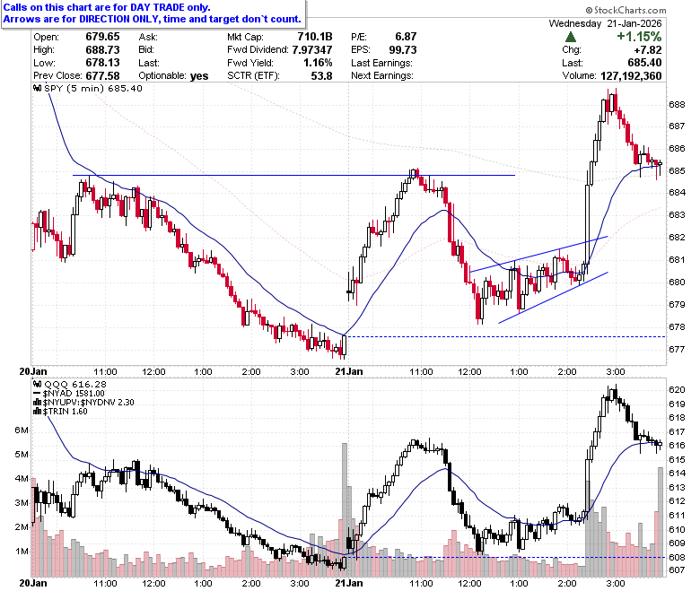The width and height of the screenshot is (700, 591).
Task: Click the Volume 127,192,360 figure
Action: point(631,76)
